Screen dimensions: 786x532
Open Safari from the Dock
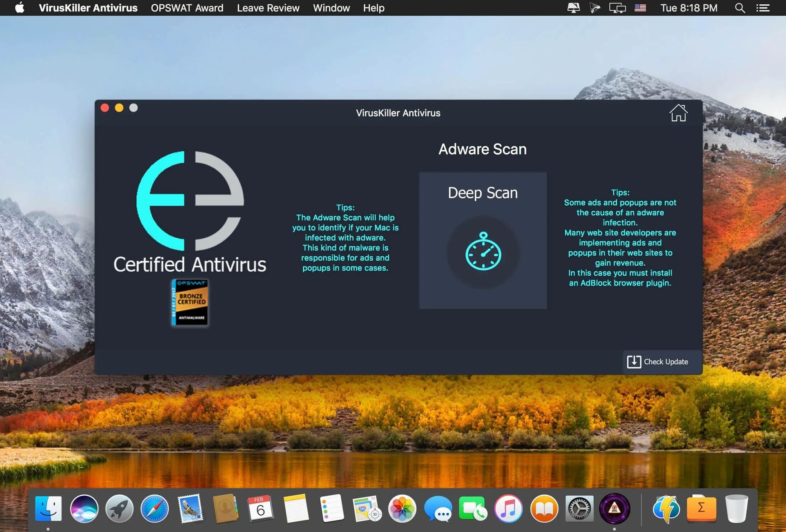pyautogui.click(x=154, y=508)
